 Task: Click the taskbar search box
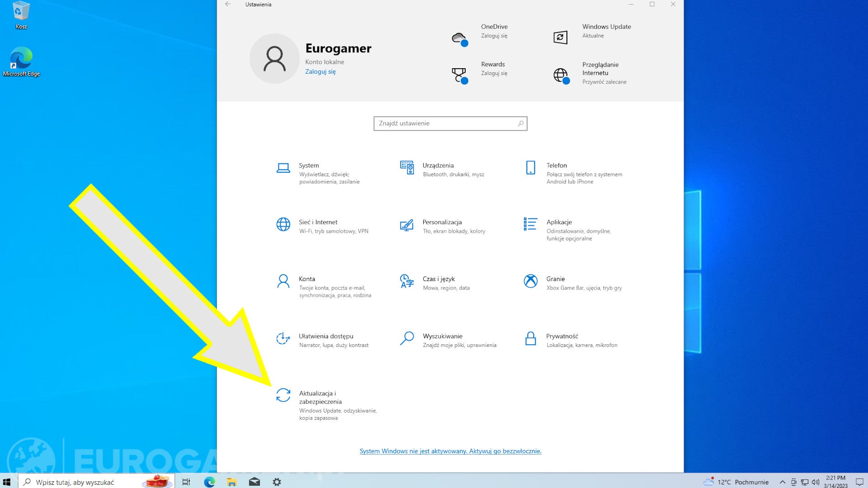point(96,482)
